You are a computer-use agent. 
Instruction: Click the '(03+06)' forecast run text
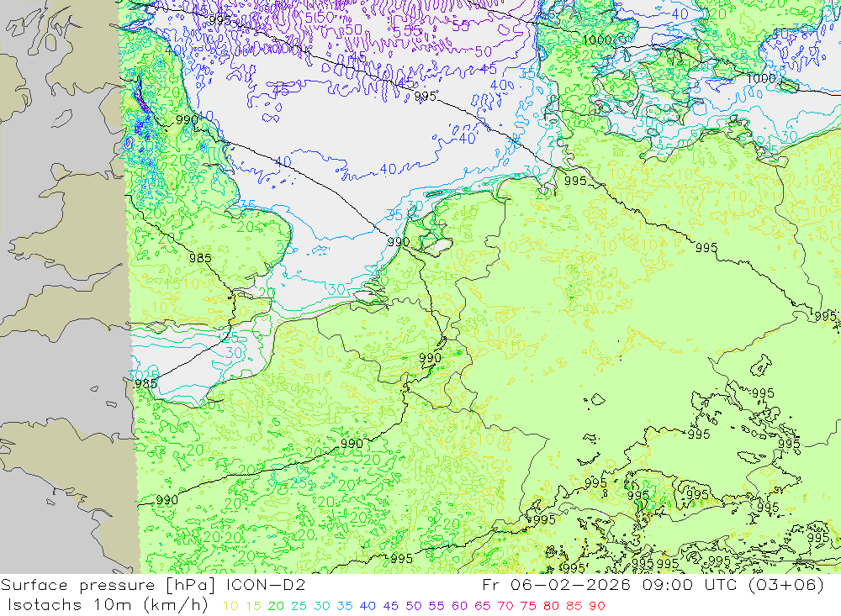point(786,585)
